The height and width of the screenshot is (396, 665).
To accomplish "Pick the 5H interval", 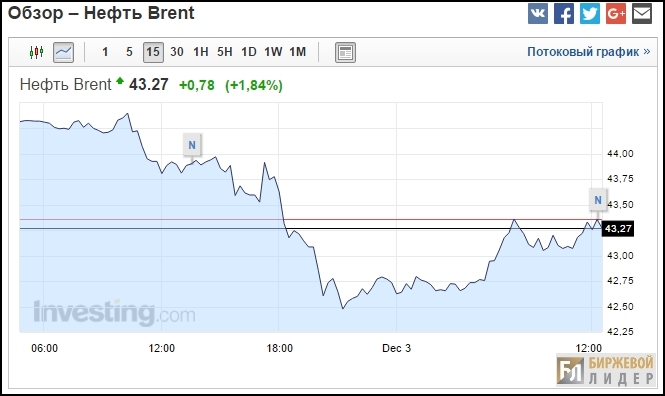I will click(x=225, y=52).
